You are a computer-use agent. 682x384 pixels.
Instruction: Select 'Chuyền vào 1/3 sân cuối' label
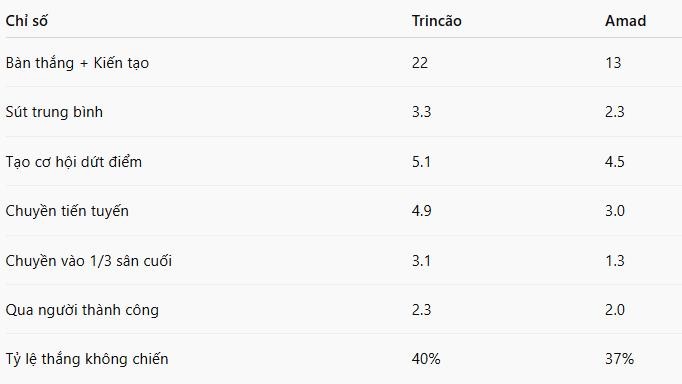coord(89,261)
